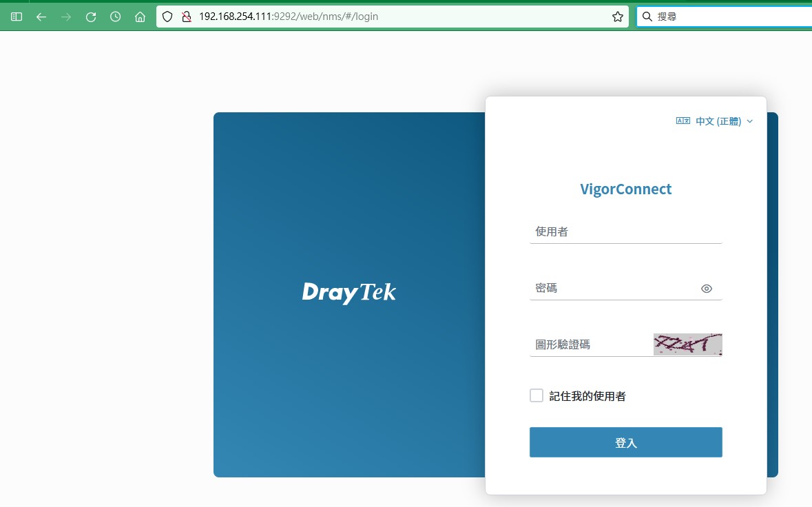View insecure connection lock icon details
812x507 pixels.
tap(185, 17)
